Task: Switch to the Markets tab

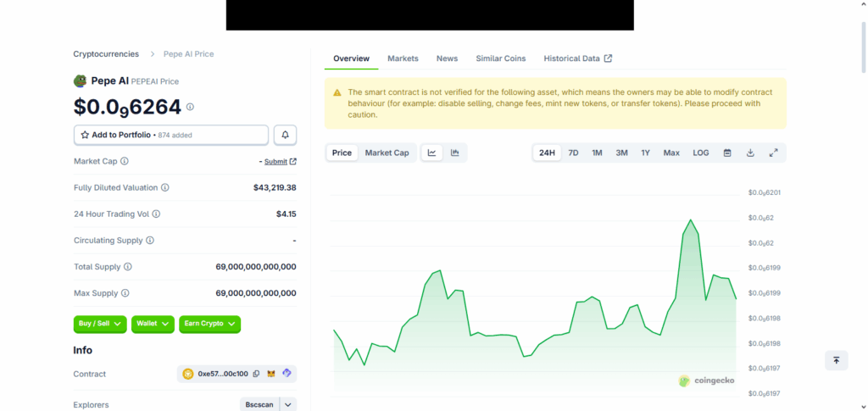Action: (403, 58)
